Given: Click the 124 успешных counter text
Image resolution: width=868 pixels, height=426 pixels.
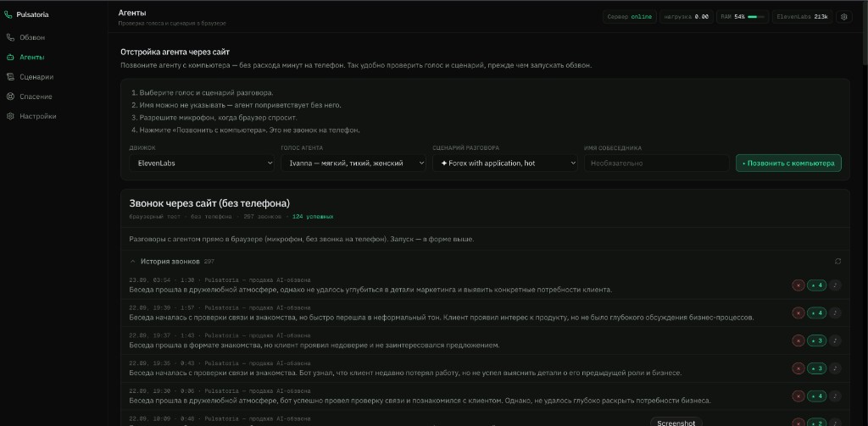Looking at the screenshot, I should point(313,216).
